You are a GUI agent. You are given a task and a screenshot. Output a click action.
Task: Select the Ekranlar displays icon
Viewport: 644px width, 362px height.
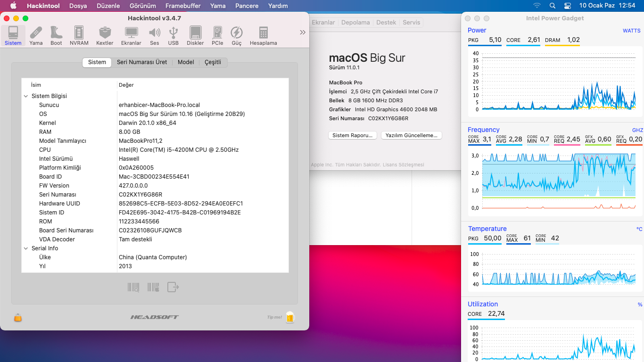[131, 33]
